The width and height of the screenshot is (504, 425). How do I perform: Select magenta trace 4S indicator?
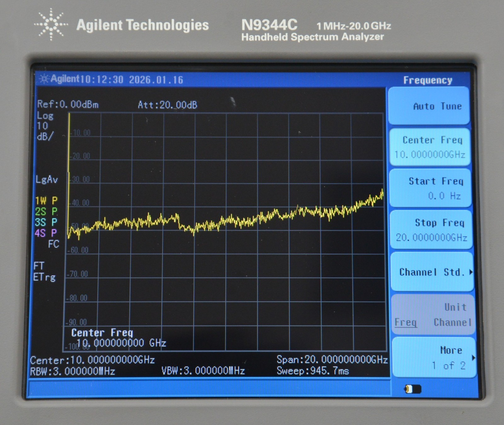click(x=46, y=233)
